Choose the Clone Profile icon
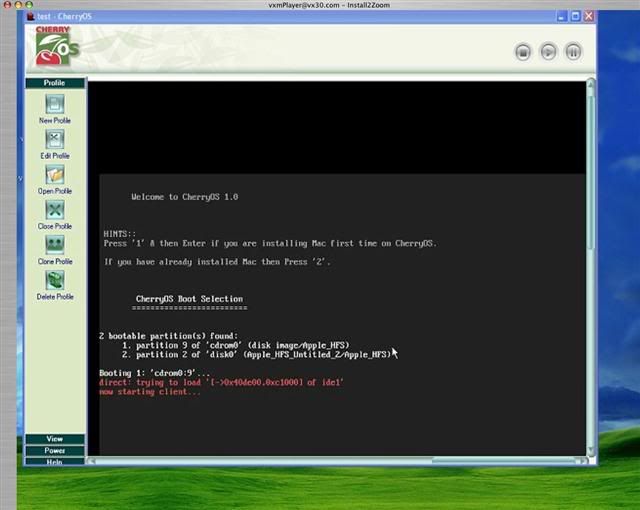This screenshot has height=510, width=640. [x=55, y=245]
